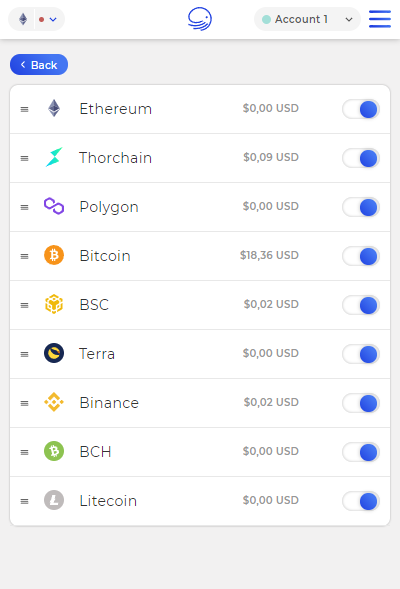Go Back to previous screen

39,65
